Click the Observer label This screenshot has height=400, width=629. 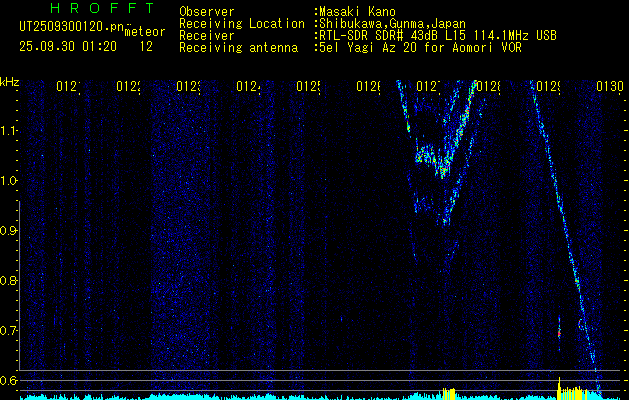click(x=207, y=12)
